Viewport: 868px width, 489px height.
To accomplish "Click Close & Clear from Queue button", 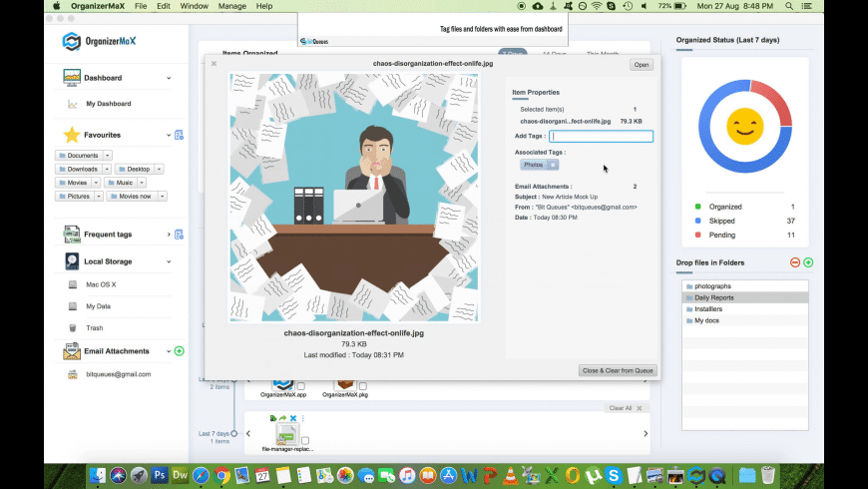I will coord(618,370).
